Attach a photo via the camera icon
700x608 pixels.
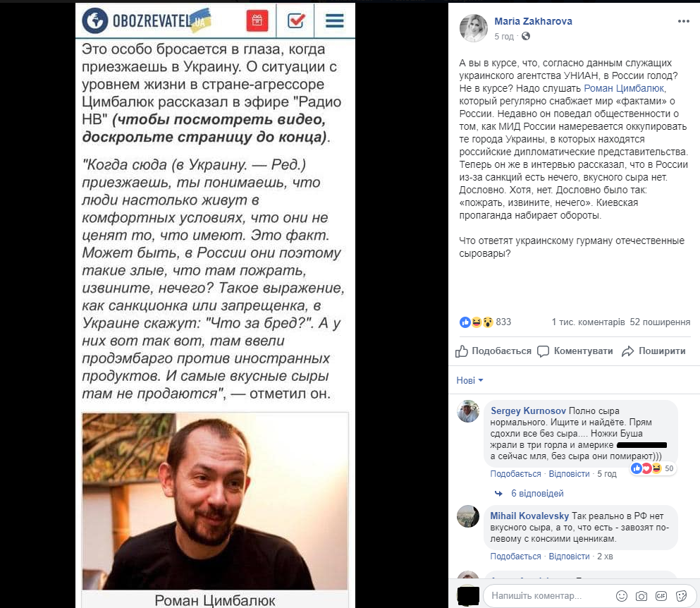pos(641,595)
